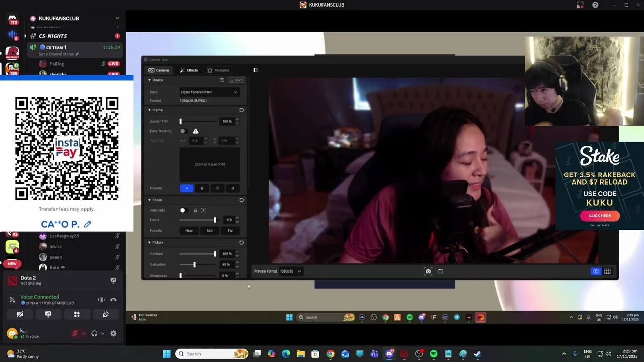This screenshot has height=362, width=644.
Task: Share your screen button in Discord
Action: [48, 314]
